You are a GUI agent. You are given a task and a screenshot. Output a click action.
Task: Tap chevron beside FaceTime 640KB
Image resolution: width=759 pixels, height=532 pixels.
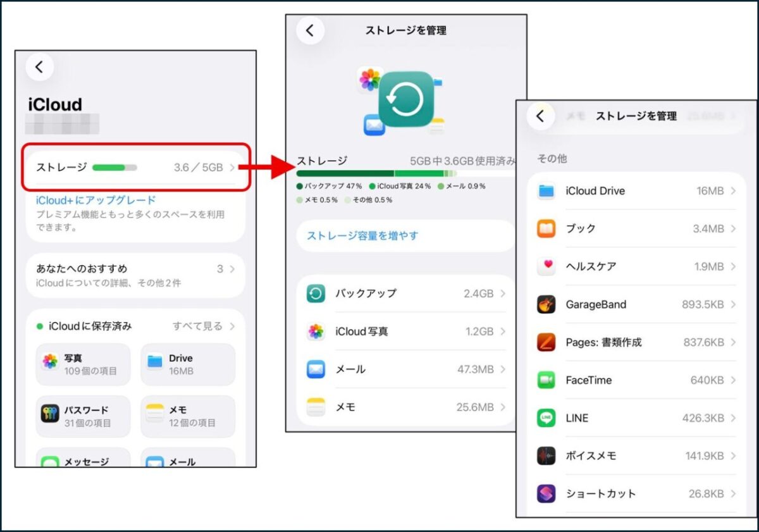pyautogui.click(x=733, y=380)
